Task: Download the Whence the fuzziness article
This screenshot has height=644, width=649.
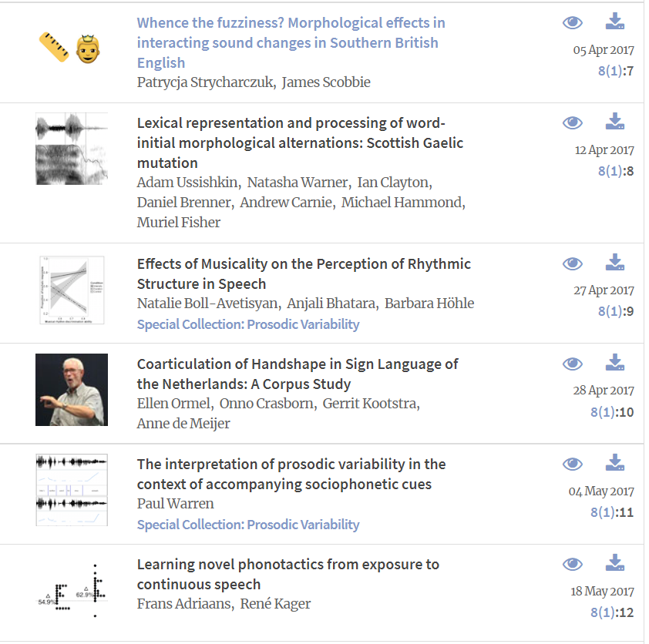Action: [x=614, y=22]
